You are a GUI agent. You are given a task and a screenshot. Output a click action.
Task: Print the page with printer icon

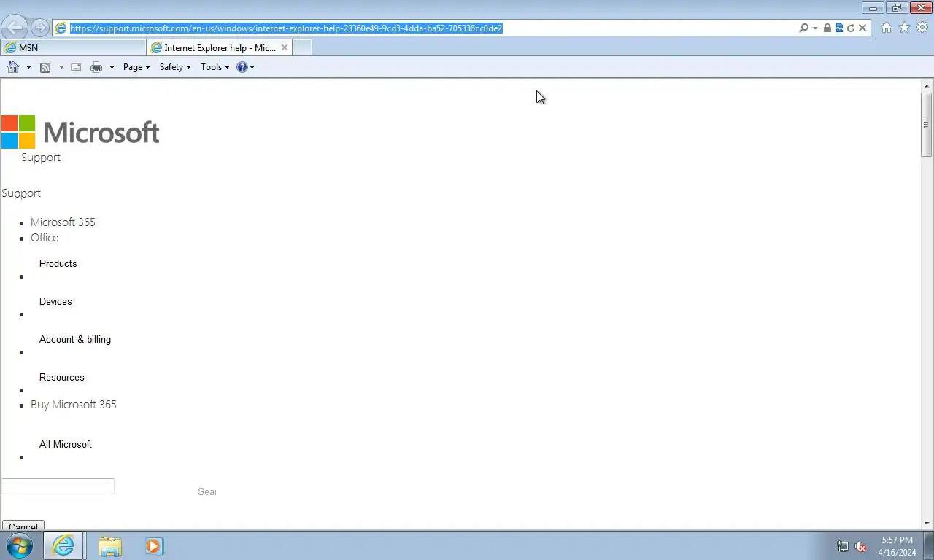click(96, 67)
